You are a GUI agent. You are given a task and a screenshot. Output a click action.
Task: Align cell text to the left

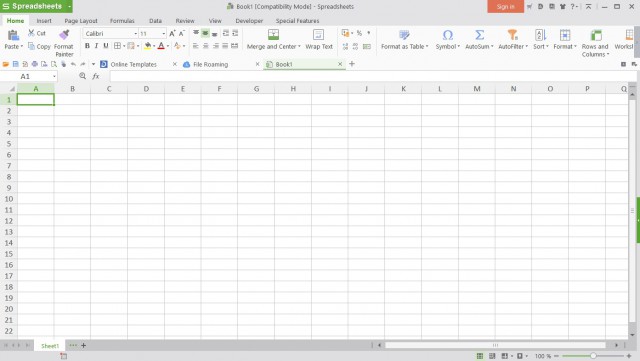coord(196,46)
